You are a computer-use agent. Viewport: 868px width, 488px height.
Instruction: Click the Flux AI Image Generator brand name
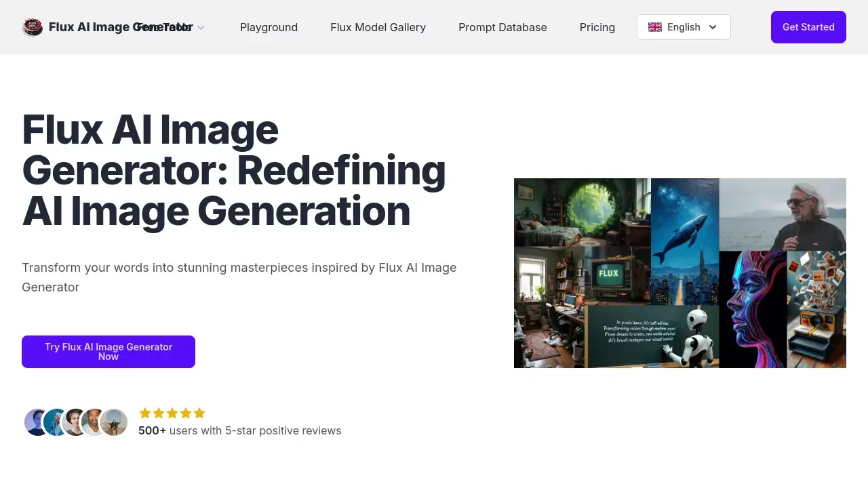pyautogui.click(x=121, y=27)
